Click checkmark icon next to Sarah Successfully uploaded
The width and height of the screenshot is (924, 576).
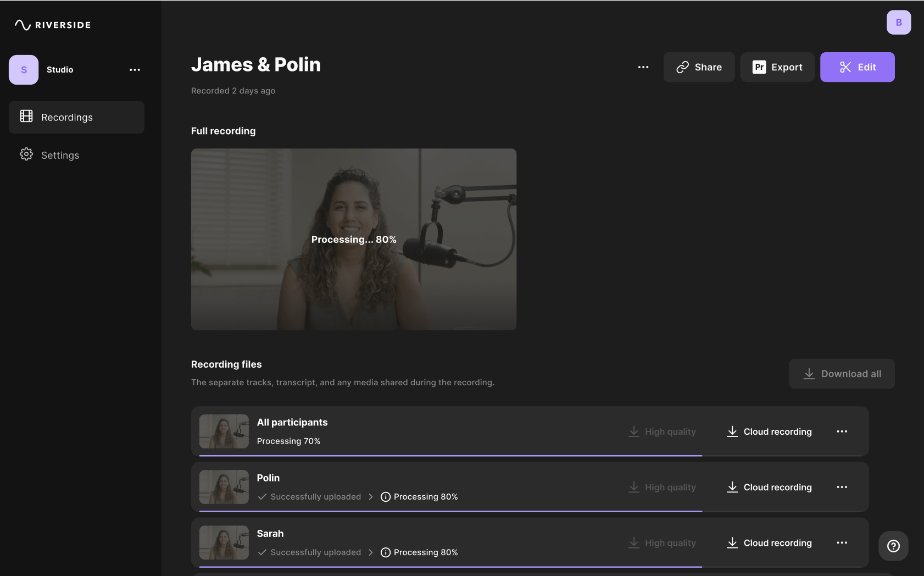pyautogui.click(x=262, y=552)
